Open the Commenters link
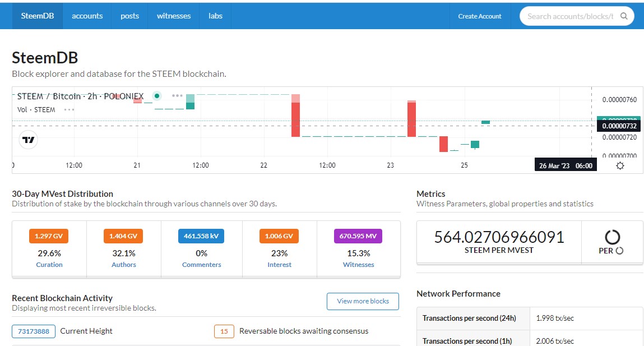The width and height of the screenshot is (644, 346). coord(202,265)
